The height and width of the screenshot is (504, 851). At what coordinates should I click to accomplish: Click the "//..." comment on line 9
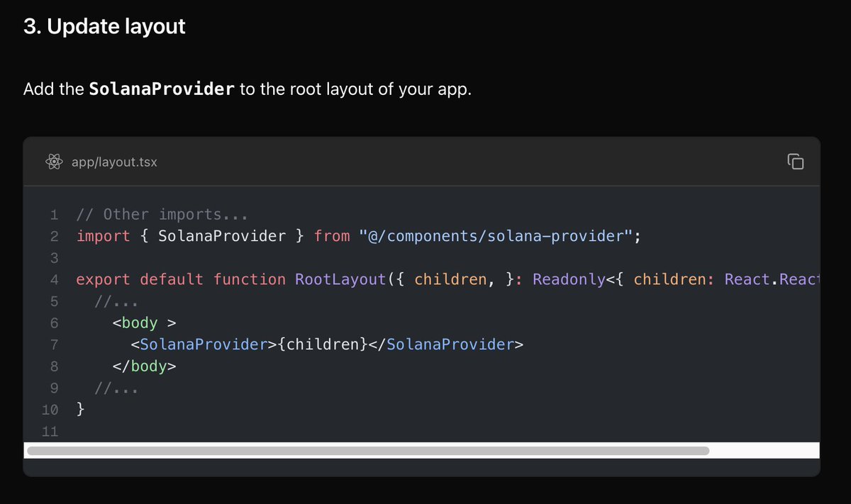click(116, 388)
